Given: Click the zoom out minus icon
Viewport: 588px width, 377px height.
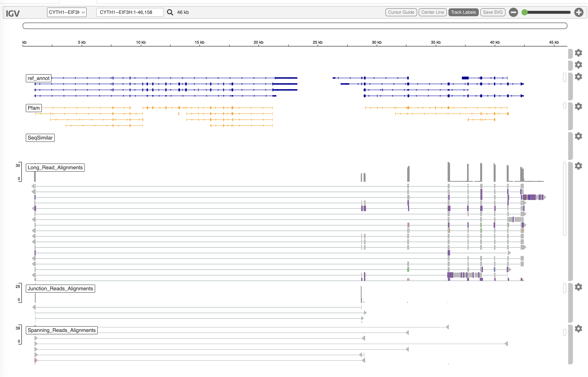Looking at the screenshot, I should tap(513, 12).
